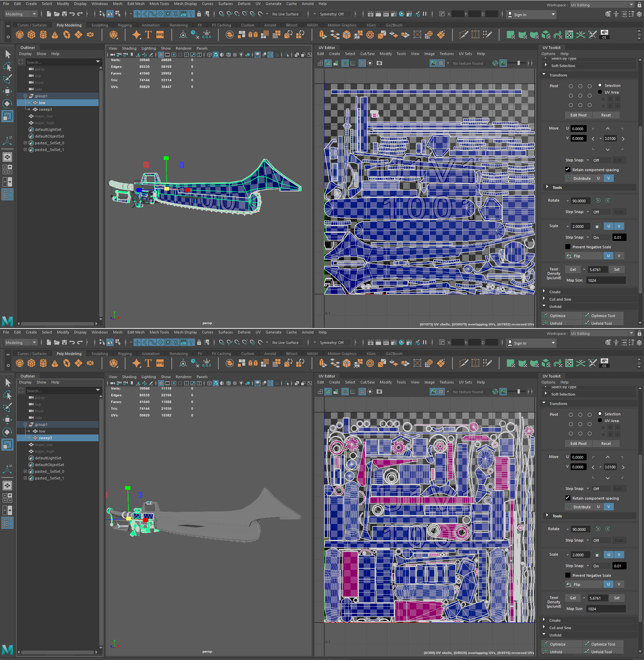Screen dimensions: 644x660
Task: Open Mesh Tools menu in upper window's menu bar
Action: coord(159,4)
